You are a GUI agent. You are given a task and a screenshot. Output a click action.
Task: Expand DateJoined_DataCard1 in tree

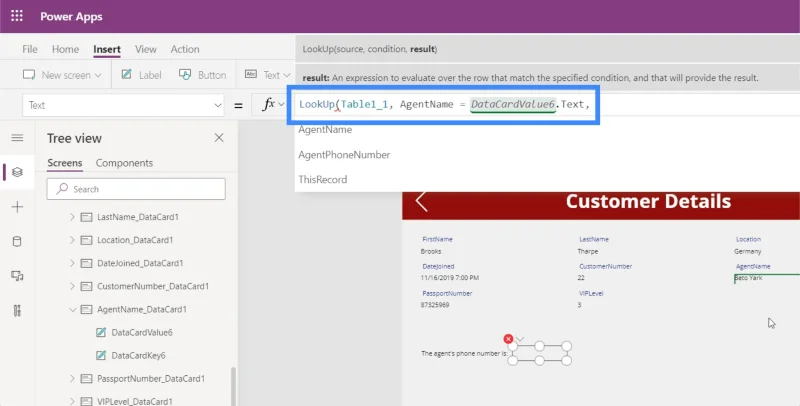click(x=72, y=263)
